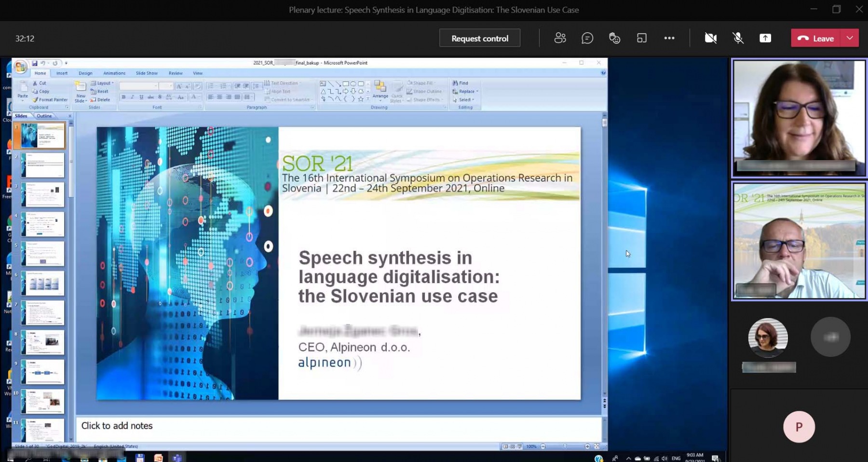
Task: Turn on the camera
Action: tap(710, 38)
